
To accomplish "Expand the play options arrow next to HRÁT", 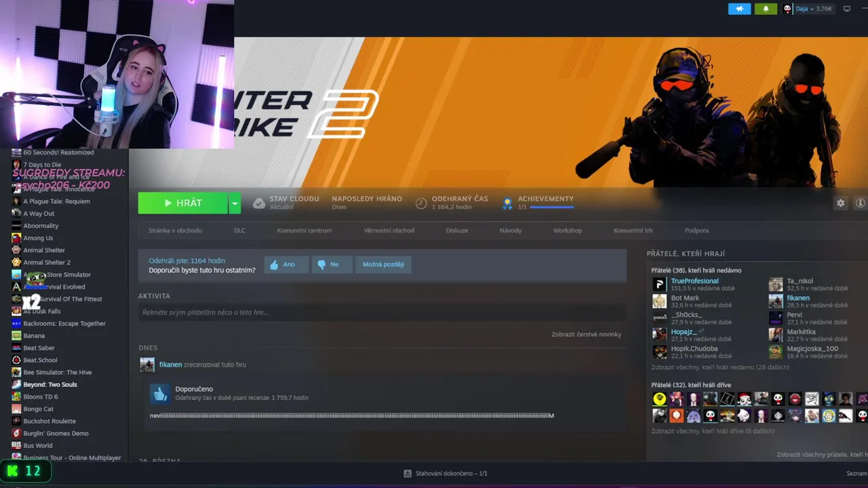I will click(x=235, y=203).
